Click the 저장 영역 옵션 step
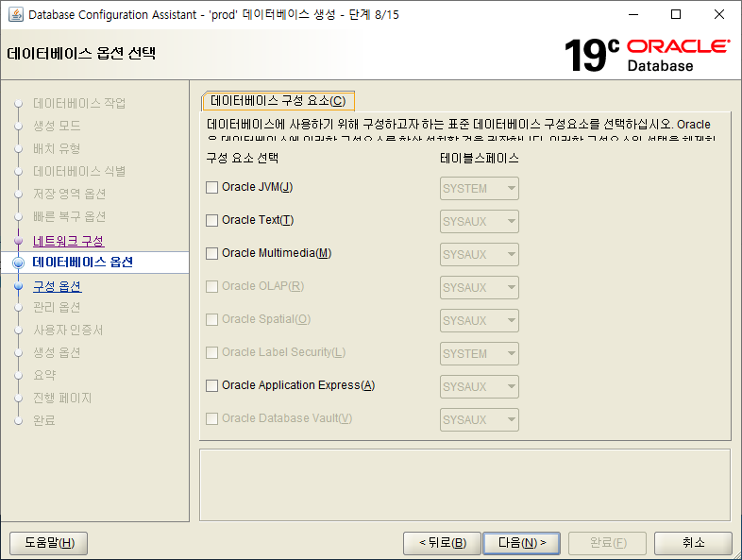742x560 pixels. [70, 195]
